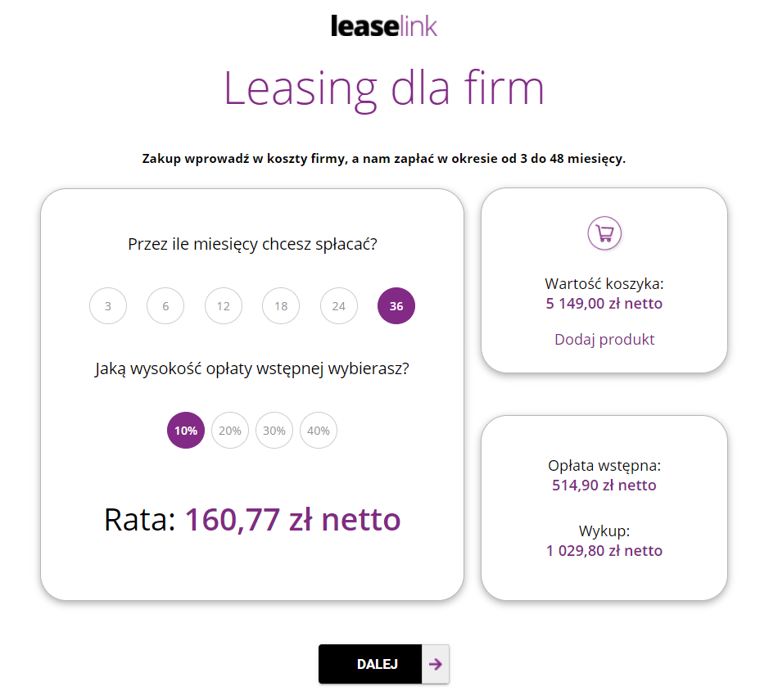Pick the 18 months repayment option
The image size is (769, 700).
click(x=281, y=306)
